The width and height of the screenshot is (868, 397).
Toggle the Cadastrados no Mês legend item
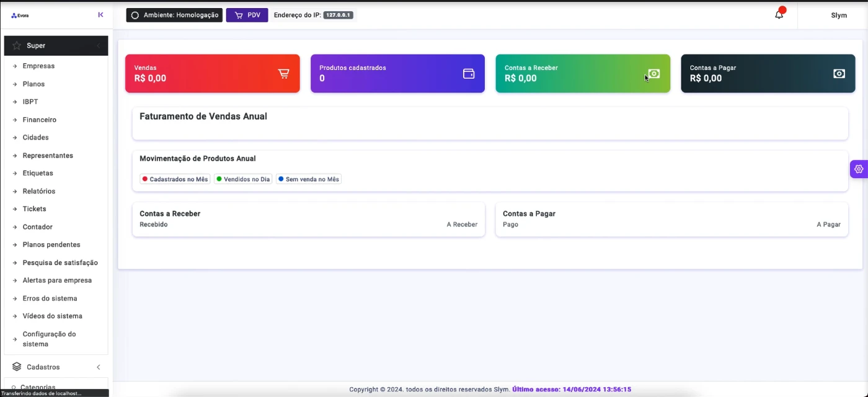click(x=175, y=179)
